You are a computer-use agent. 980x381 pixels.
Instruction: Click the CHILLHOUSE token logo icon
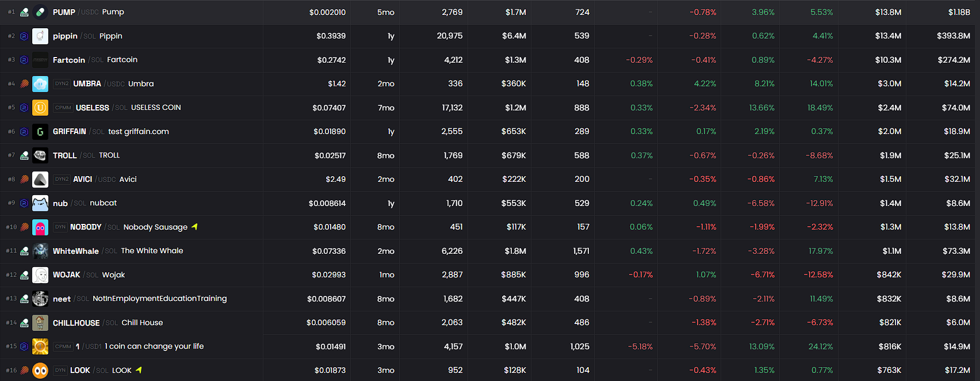(40, 323)
